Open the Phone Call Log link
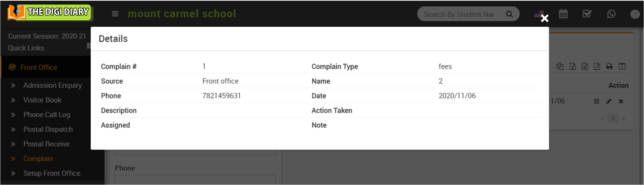This screenshot has width=644, height=185. tap(47, 115)
